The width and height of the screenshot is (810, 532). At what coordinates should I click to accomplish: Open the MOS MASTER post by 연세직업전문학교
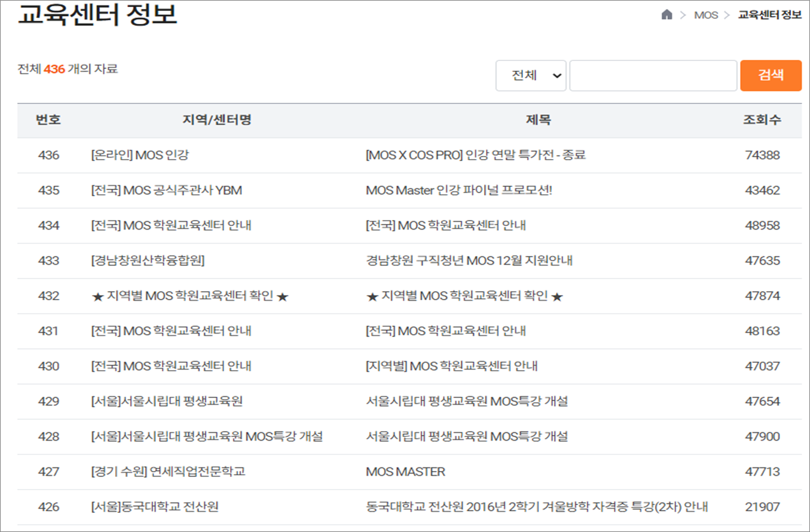coord(405,472)
